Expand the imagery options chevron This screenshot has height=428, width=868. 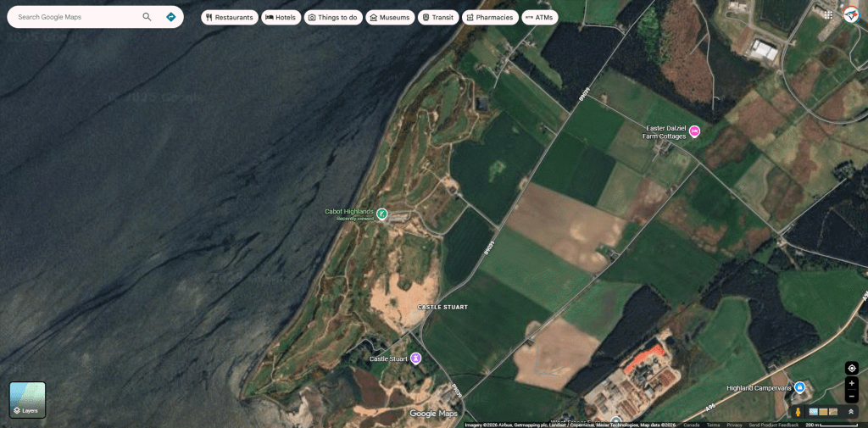[x=851, y=412]
